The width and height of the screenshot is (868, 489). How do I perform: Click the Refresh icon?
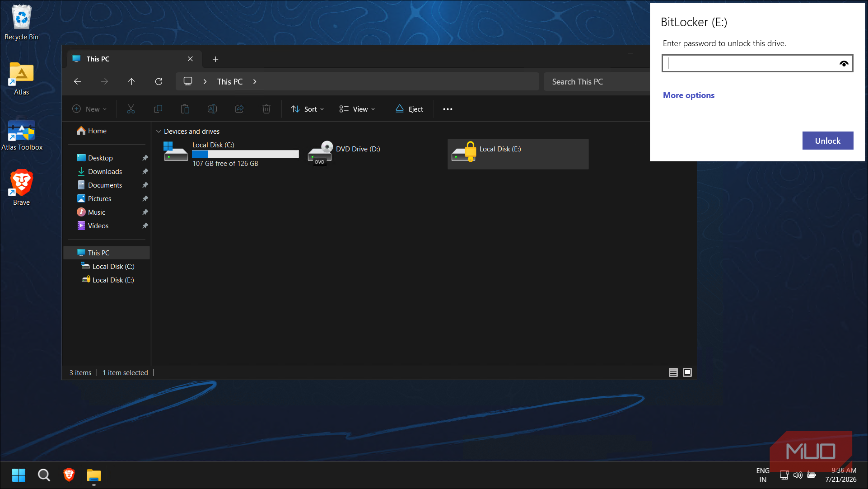(x=159, y=81)
